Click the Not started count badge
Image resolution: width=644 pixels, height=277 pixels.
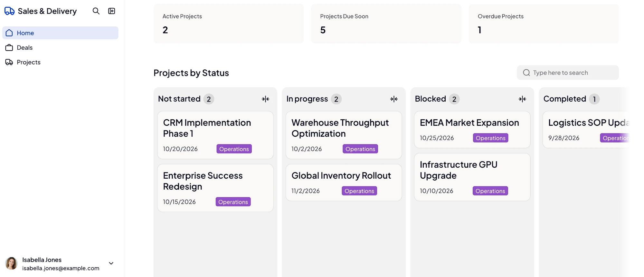coord(209,99)
